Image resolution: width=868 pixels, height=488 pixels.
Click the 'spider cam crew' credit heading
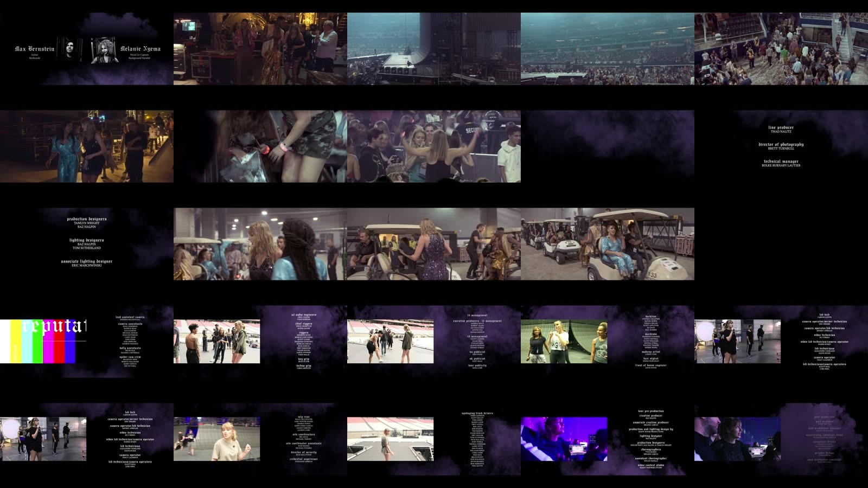pos(130,357)
